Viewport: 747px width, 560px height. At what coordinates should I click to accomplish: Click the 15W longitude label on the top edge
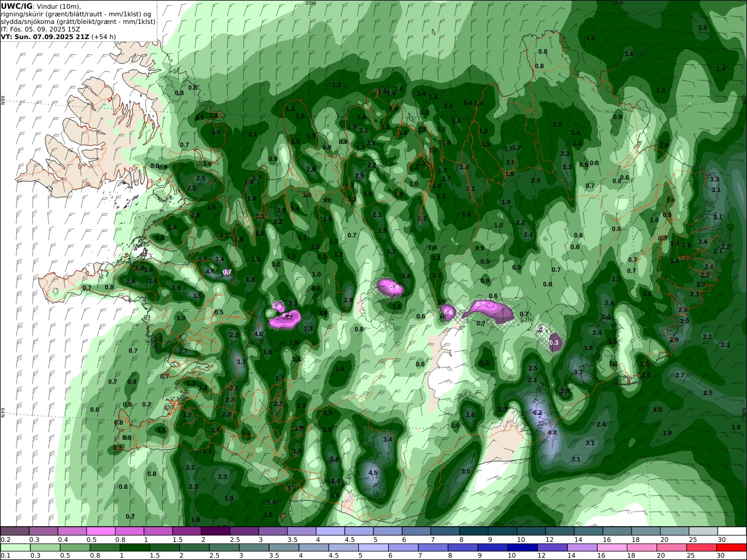[619, 3]
